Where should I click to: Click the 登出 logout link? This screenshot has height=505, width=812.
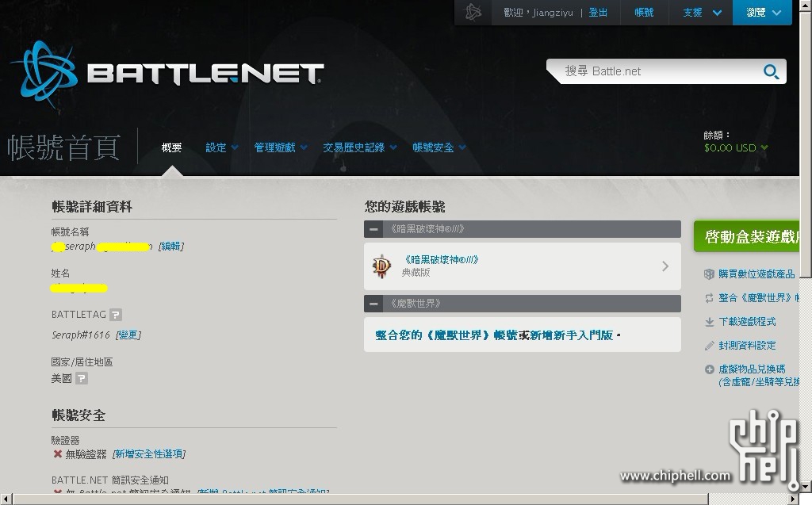pos(598,13)
